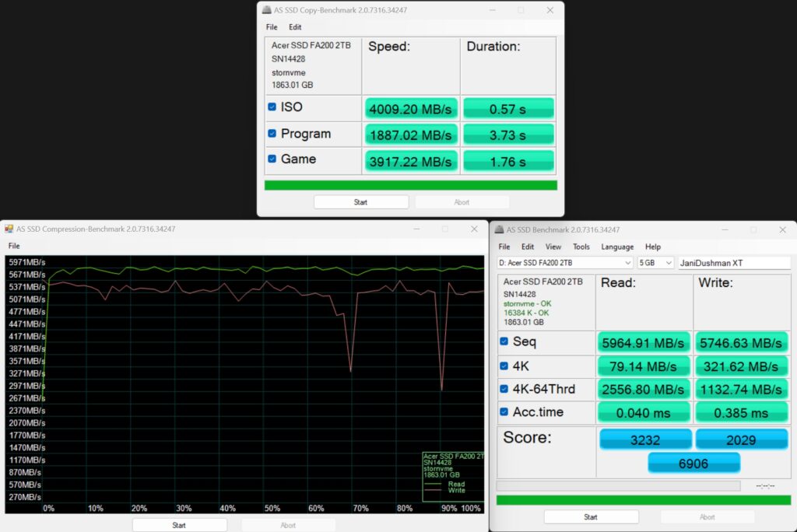Viewport: 797px width, 532px height.
Task: Click the gray test progress bar above green bar
Action: point(618,486)
